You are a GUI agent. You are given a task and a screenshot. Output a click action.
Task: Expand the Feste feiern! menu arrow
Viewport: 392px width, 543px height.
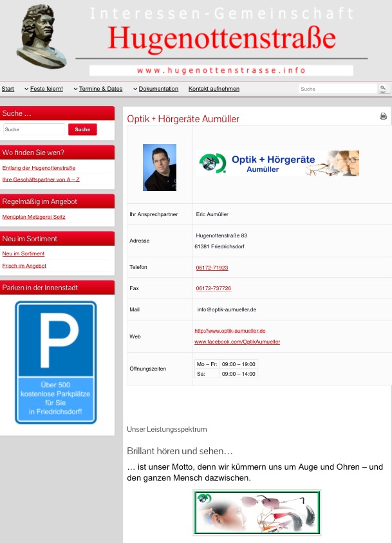[26, 89]
